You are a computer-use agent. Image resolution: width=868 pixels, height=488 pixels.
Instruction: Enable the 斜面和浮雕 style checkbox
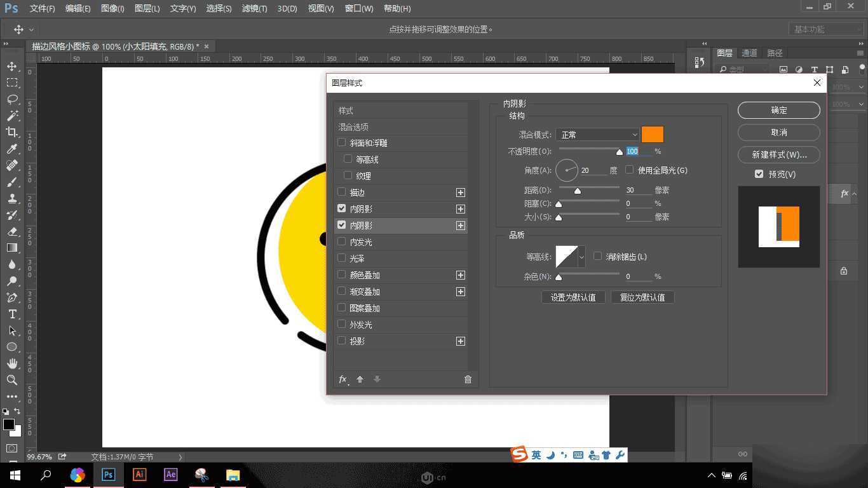click(342, 142)
